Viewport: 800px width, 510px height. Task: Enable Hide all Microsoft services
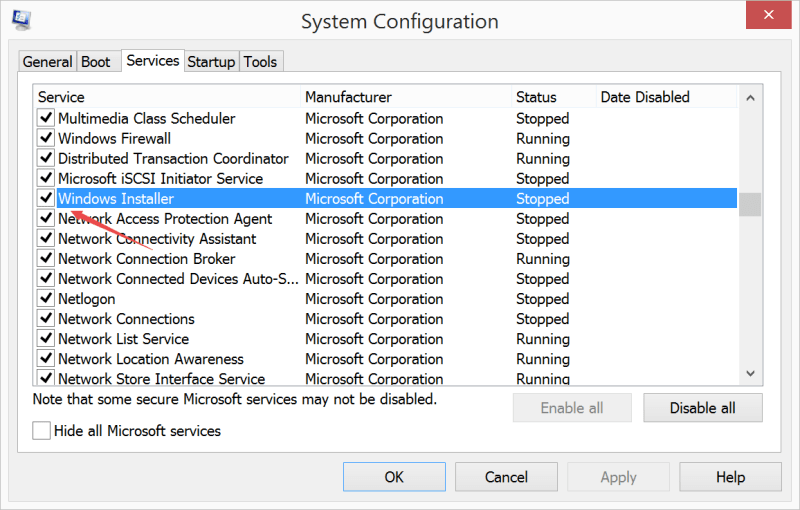[x=41, y=430]
